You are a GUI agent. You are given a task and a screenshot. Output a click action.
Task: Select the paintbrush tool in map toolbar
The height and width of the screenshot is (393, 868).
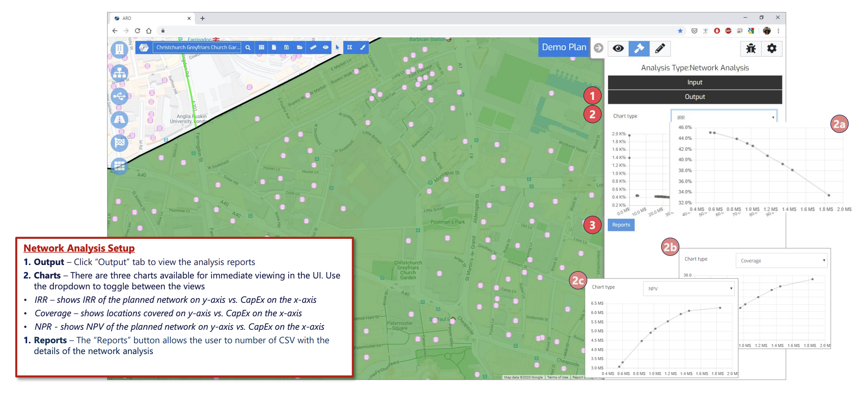(x=362, y=48)
